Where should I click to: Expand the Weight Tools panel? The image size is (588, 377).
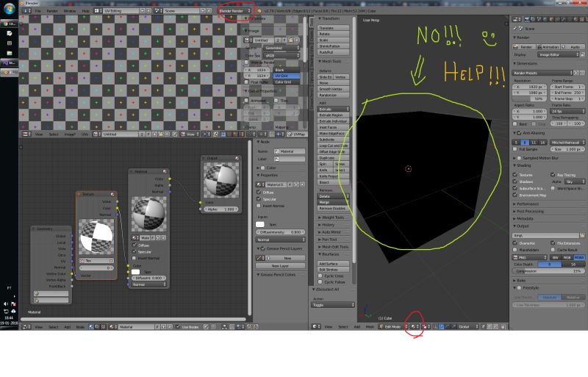(332, 218)
